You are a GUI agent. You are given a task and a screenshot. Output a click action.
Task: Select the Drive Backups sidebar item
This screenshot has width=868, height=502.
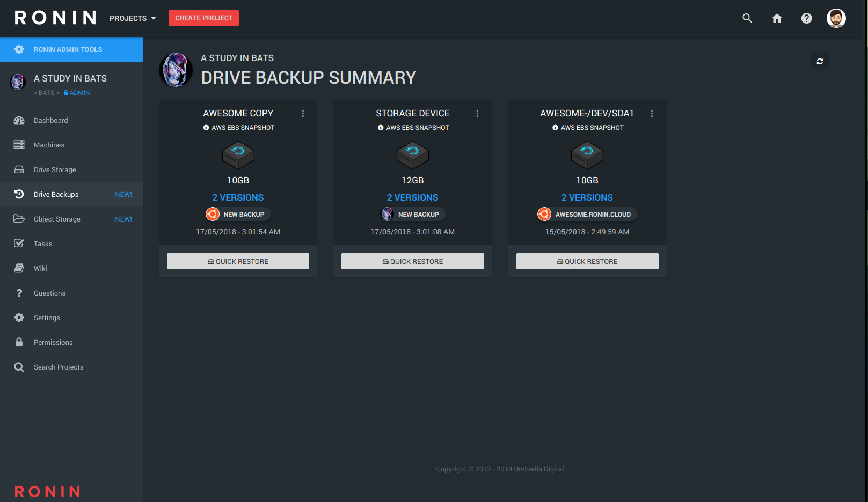tap(71, 194)
